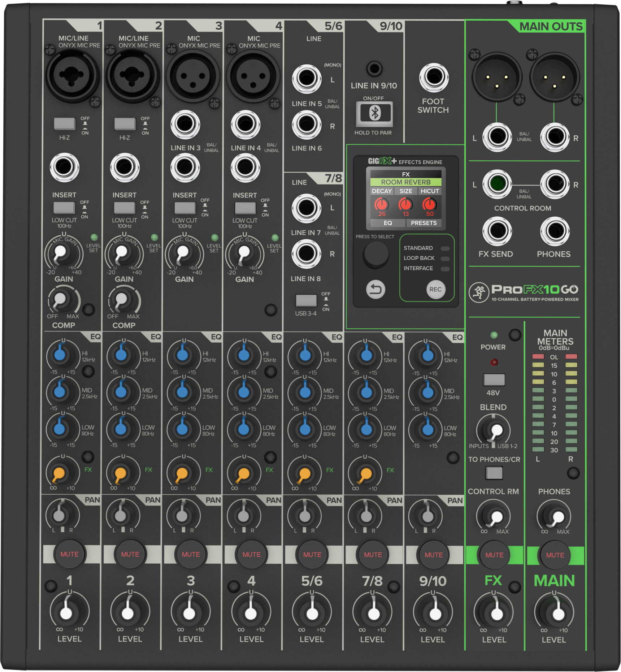Viewport: 621px width, 672px height.
Task: Open the EQ tab on FX display
Action: point(387,223)
